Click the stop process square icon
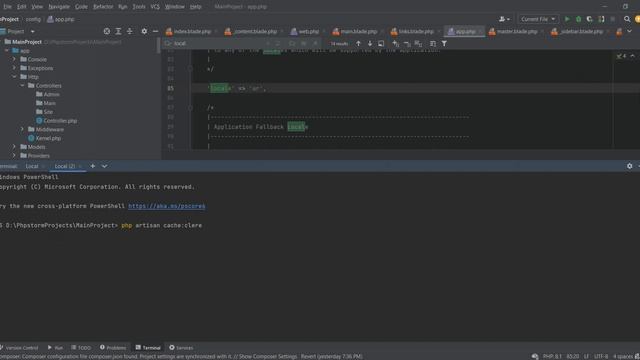Image resolution: width=640 pixels, height=360 pixels. (x=613, y=19)
